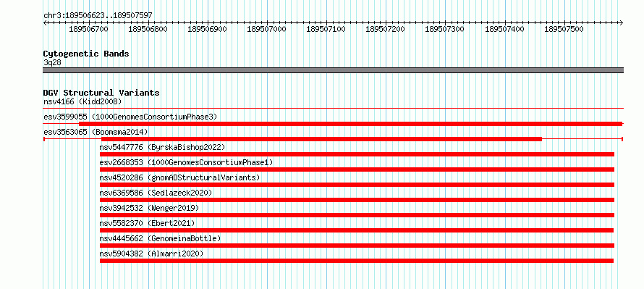
Task: Click the 189507000 ruler tick label
Action: coord(266,29)
